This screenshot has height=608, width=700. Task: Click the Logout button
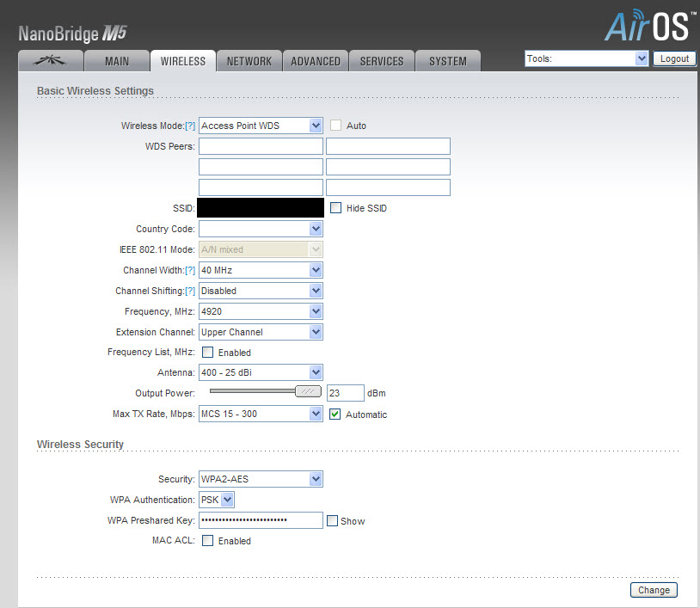click(x=674, y=58)
